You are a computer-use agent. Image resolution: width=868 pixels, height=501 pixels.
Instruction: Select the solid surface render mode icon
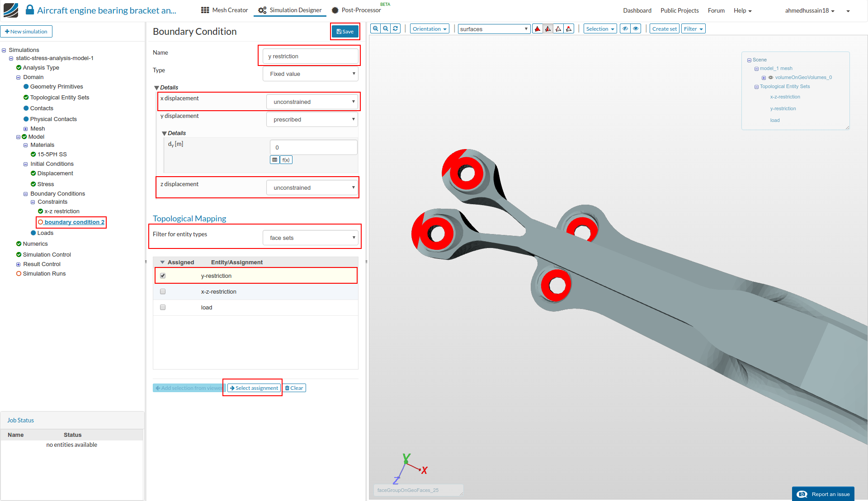tap(538, 29)
